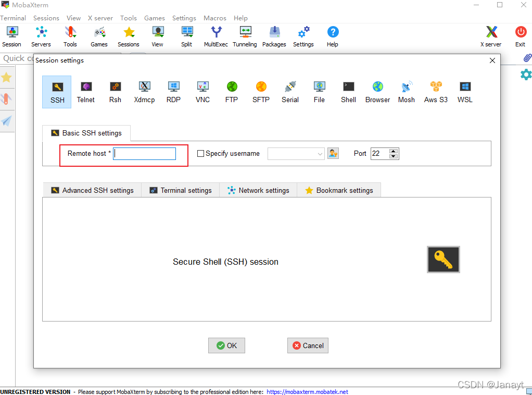Switch to Advanced SSH settings tab
The width and height of the screenshot is (532, 395).
92,190
